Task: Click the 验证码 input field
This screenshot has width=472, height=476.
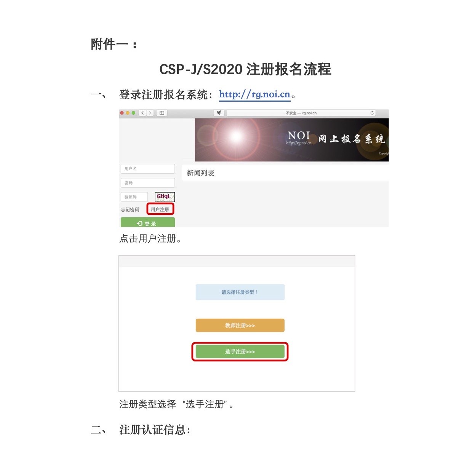Action: point(134,197)
